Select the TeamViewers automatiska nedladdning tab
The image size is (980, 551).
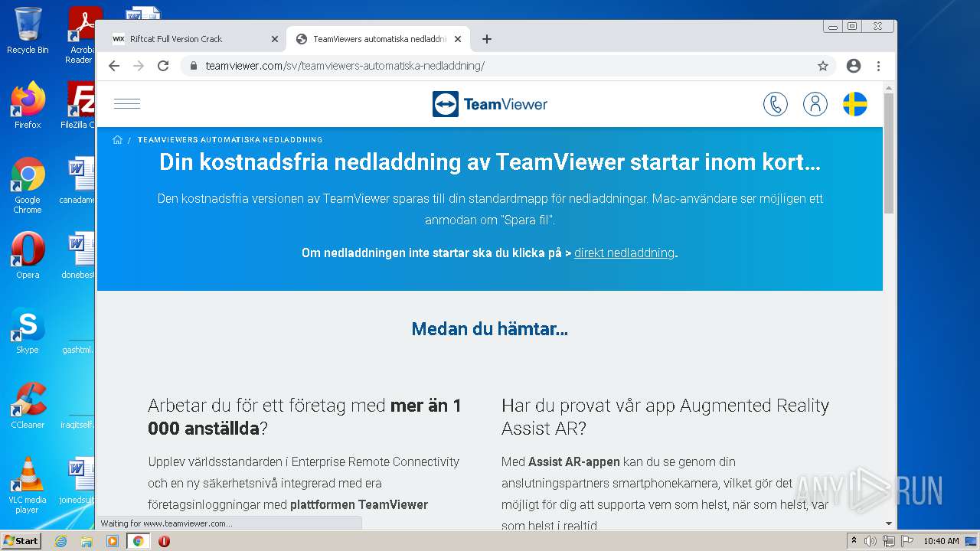click(x=378, y=39)
